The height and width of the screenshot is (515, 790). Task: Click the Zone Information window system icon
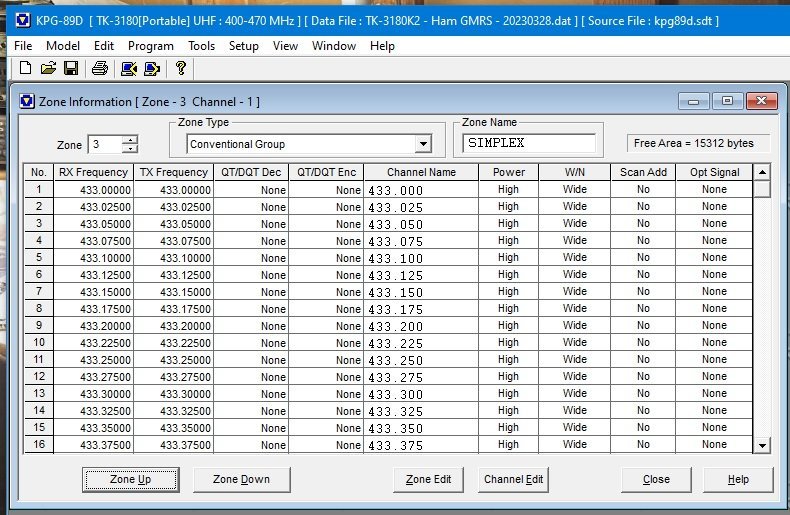coord(26,101)
